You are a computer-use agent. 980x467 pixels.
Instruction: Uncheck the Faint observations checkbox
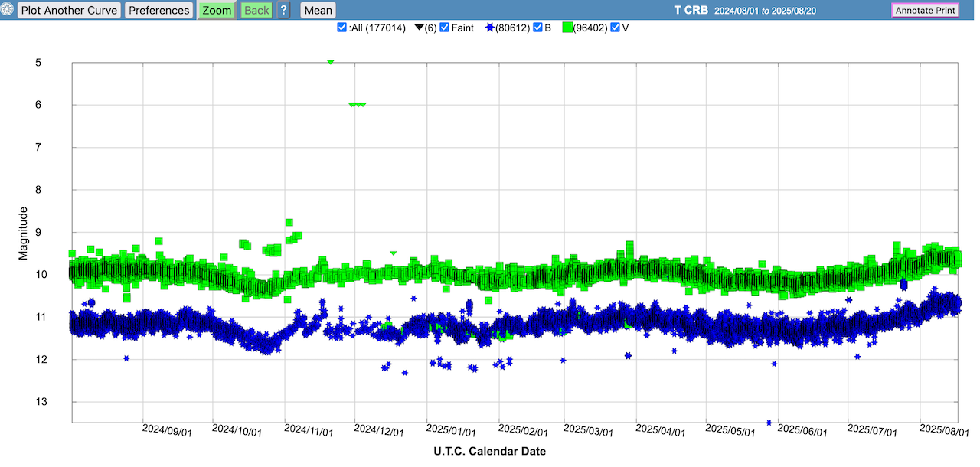click(x=445, y=28)
